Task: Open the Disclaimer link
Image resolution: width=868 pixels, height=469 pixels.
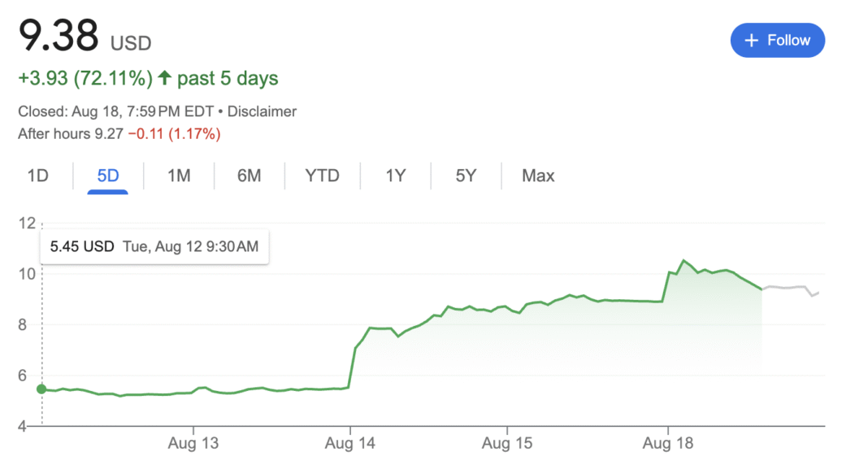Action: point(262,111)
